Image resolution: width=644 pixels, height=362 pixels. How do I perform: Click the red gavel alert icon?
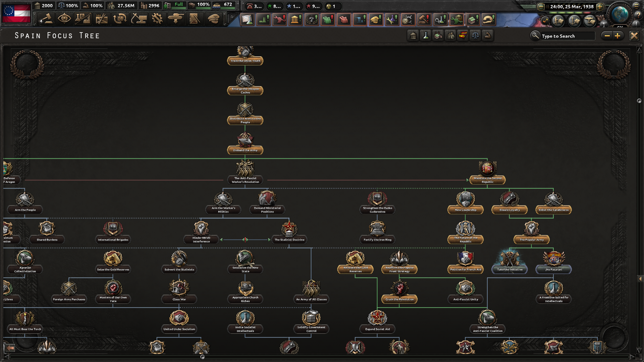coord(424,19)
